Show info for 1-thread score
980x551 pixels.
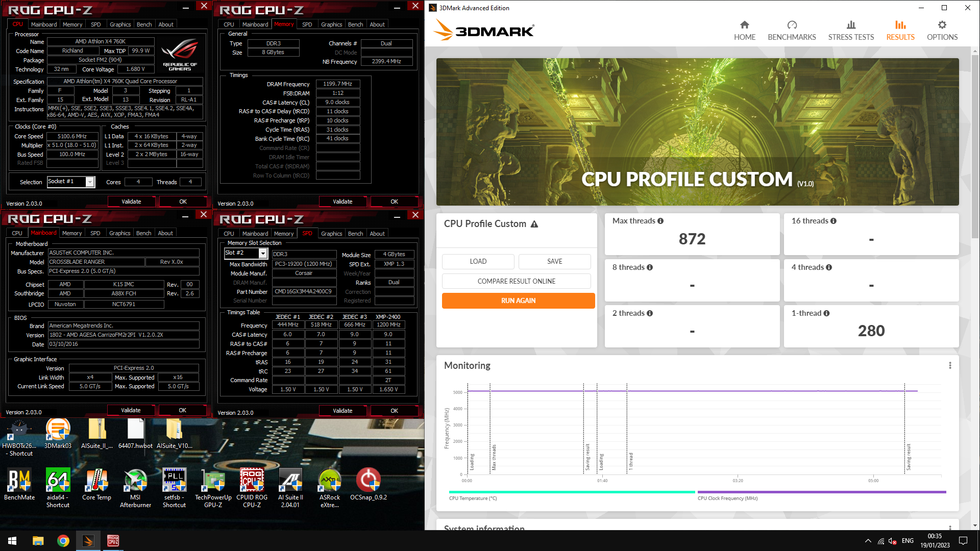coord(826,313)
